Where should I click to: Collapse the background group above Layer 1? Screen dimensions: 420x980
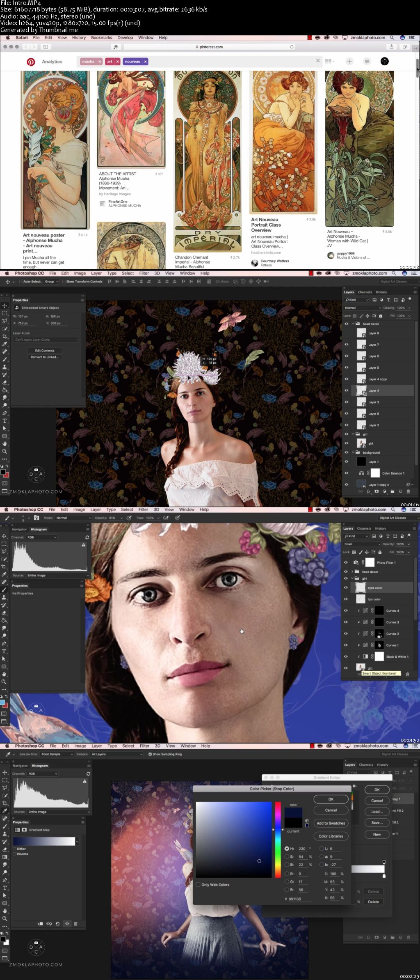[353, 452]
